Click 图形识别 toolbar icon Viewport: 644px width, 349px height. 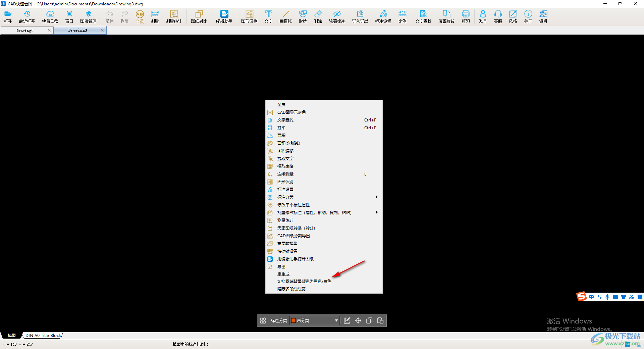[249, 16]
